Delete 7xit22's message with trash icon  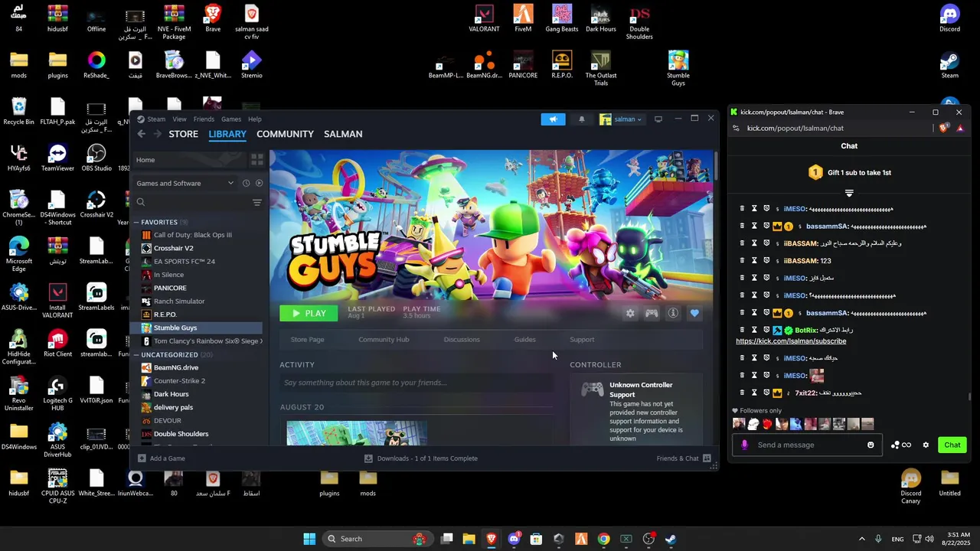741,393
